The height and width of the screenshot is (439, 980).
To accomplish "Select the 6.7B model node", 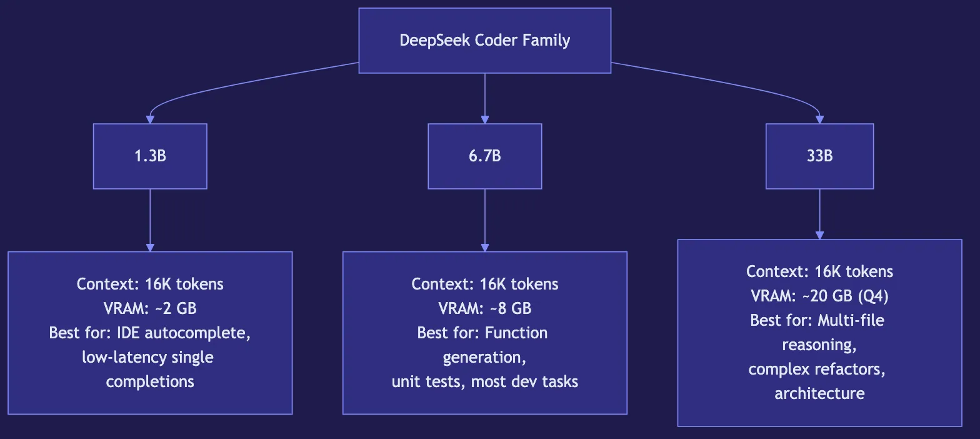I will 484,156.
